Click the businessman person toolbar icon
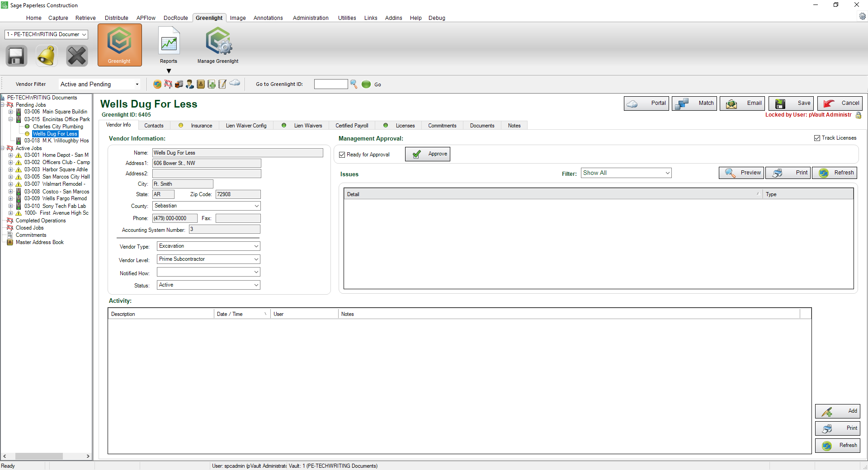This screenshot has width=868, height=470. pos(190,84)
